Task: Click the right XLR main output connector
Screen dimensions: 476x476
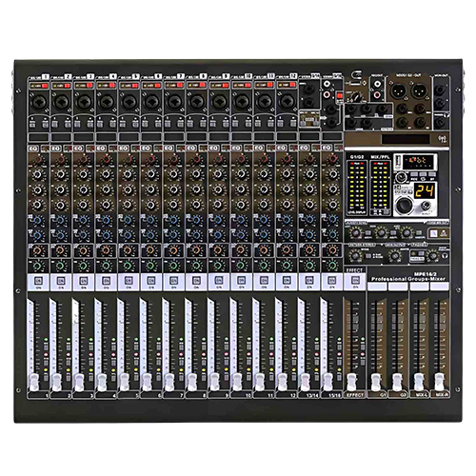Action: click(x=420, y=90)
